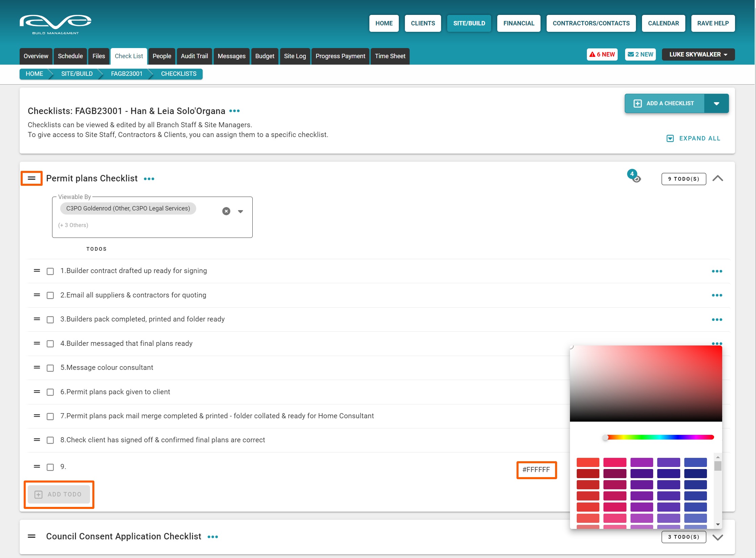Image resolution: width=756 pixels, height=558 pixels.
Task: Open the 2 NEW mail messages
Action: pyautogui.click(x=640, y=54)
